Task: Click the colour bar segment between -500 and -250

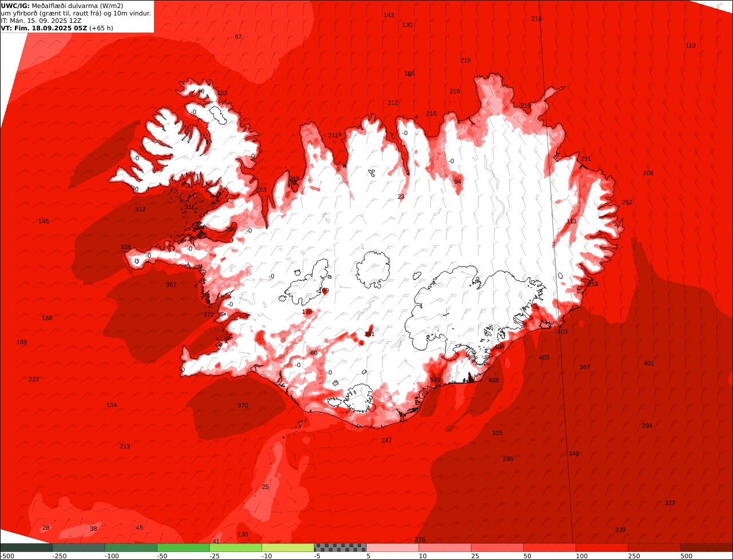Action: coord(26,548)
